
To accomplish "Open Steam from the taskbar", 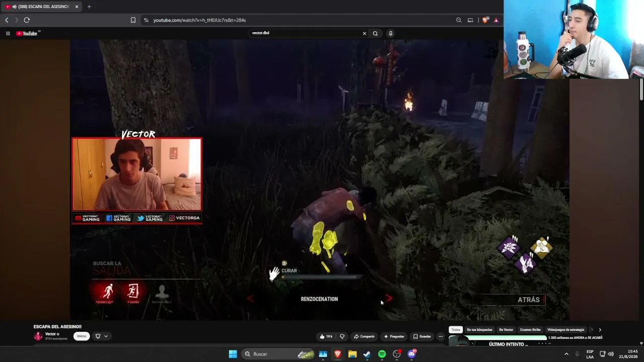I will click(x=367, y=354).
